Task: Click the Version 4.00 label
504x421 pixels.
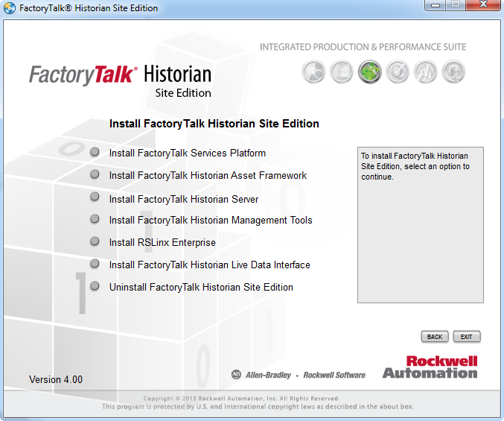Action: click(x=56, y=379)
